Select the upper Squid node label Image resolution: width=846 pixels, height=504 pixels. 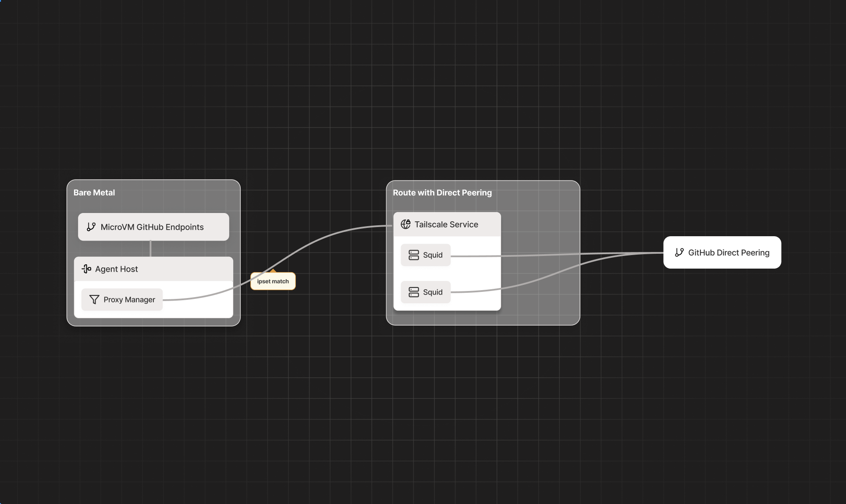tap(433, 255)
